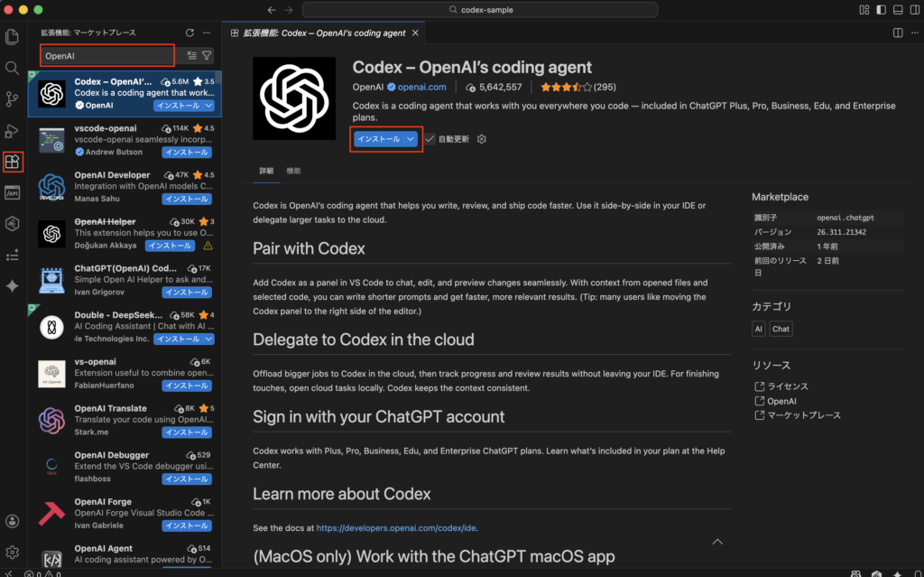Toggle the 自動更新 checkbox
The image size is (924, 577).
pyautogui.click(x=430, y=139)
